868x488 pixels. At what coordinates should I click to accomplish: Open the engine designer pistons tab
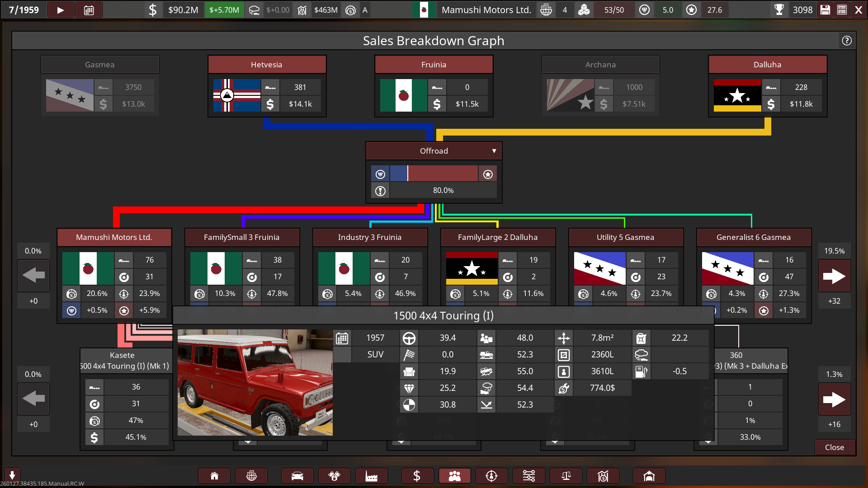(334, 476)
